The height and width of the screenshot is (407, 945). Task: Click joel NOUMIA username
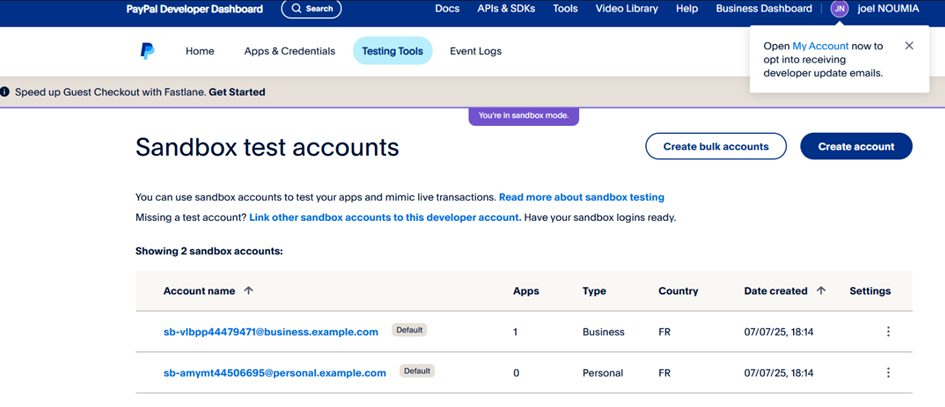pos(888,9)
